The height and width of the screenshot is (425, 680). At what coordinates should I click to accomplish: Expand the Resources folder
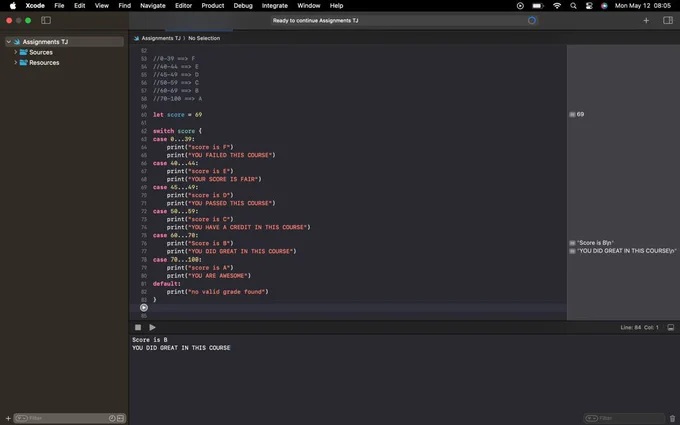(16, 62)
